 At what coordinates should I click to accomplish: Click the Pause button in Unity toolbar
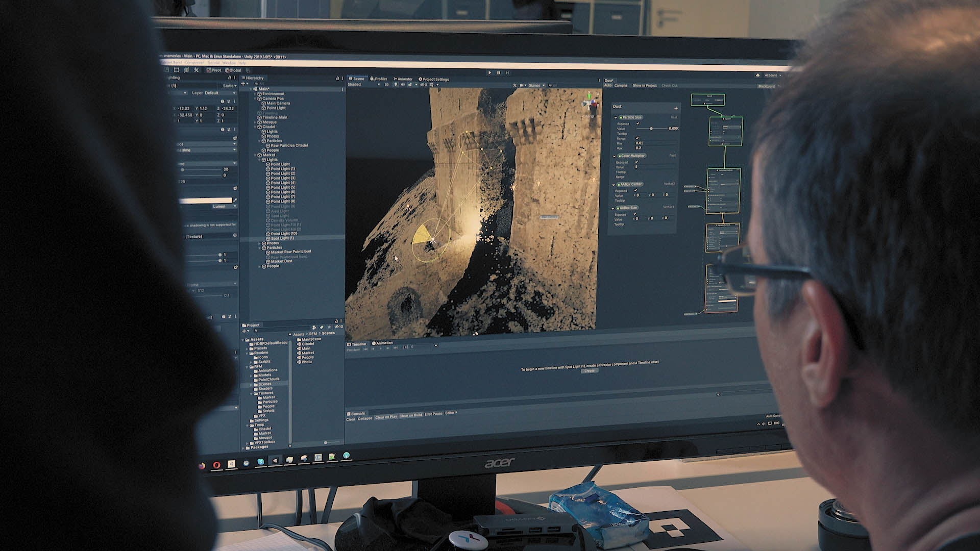(499, 72)
